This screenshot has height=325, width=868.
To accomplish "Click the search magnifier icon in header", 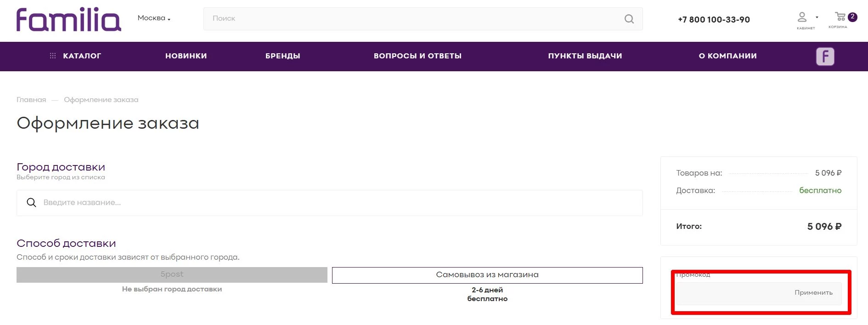I will [x=629, y=19].
